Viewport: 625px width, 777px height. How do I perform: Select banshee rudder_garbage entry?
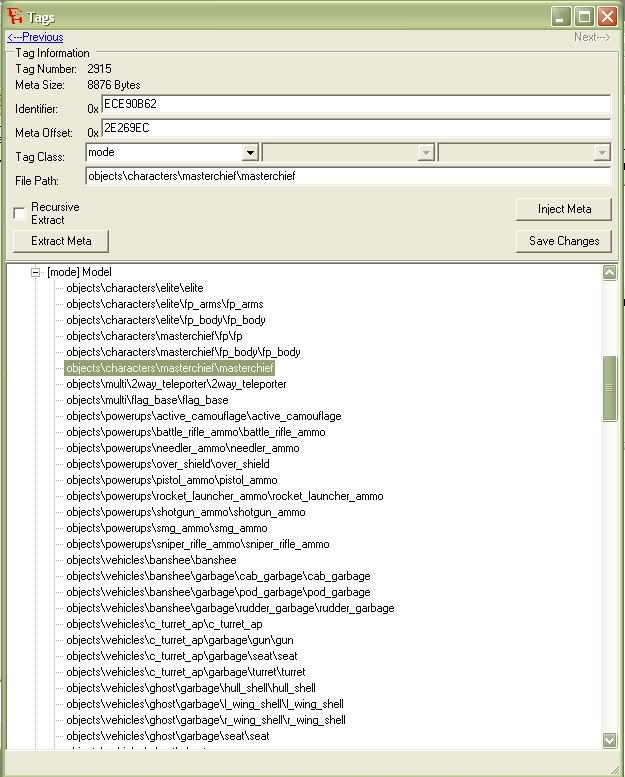pos(230,608)
